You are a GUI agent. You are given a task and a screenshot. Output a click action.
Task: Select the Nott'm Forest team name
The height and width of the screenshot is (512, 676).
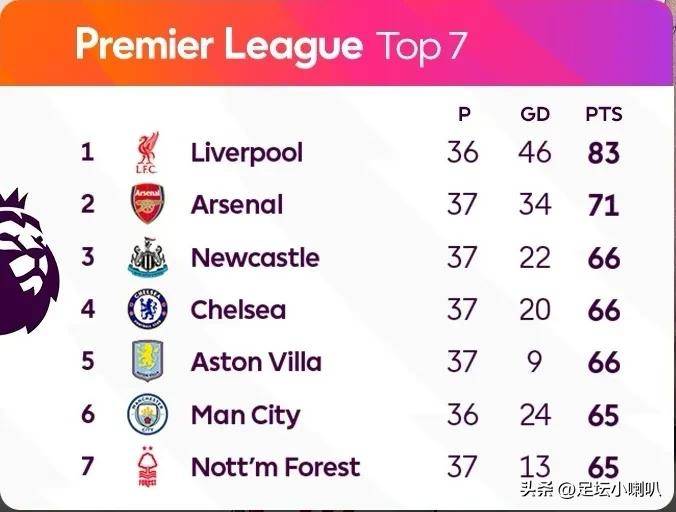[275, 467]
